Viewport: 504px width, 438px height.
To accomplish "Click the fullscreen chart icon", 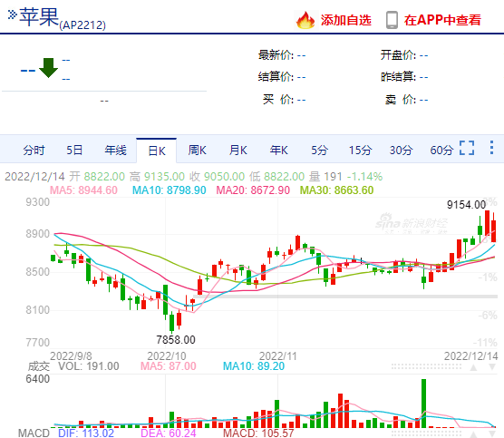I will point(467,148).
